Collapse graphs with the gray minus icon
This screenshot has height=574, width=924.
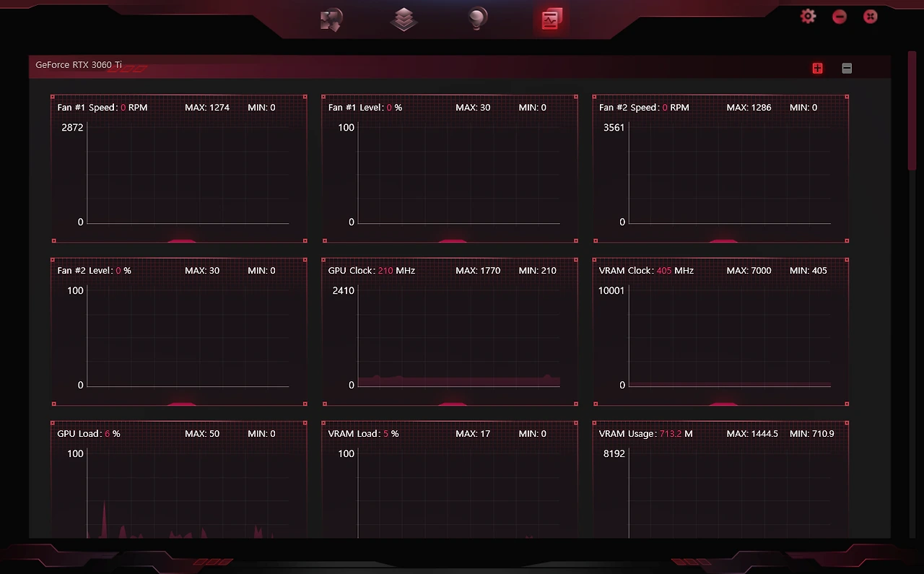pos(847,68)
